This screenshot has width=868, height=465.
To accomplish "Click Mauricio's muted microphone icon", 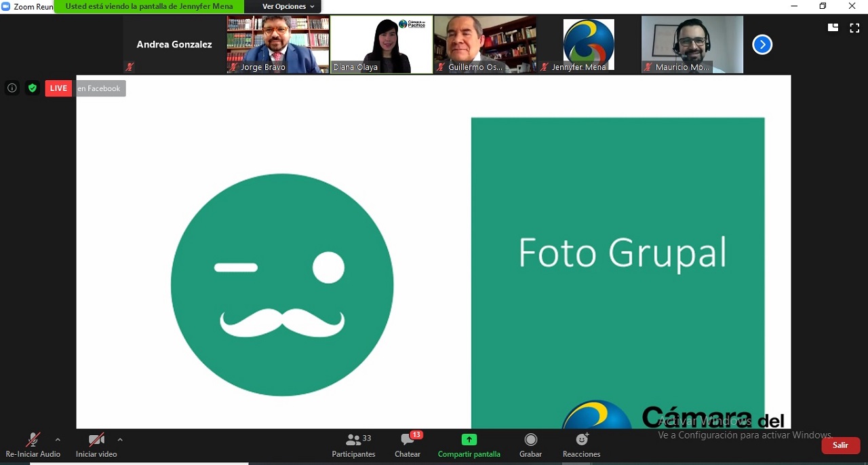I will coord(648,67).
